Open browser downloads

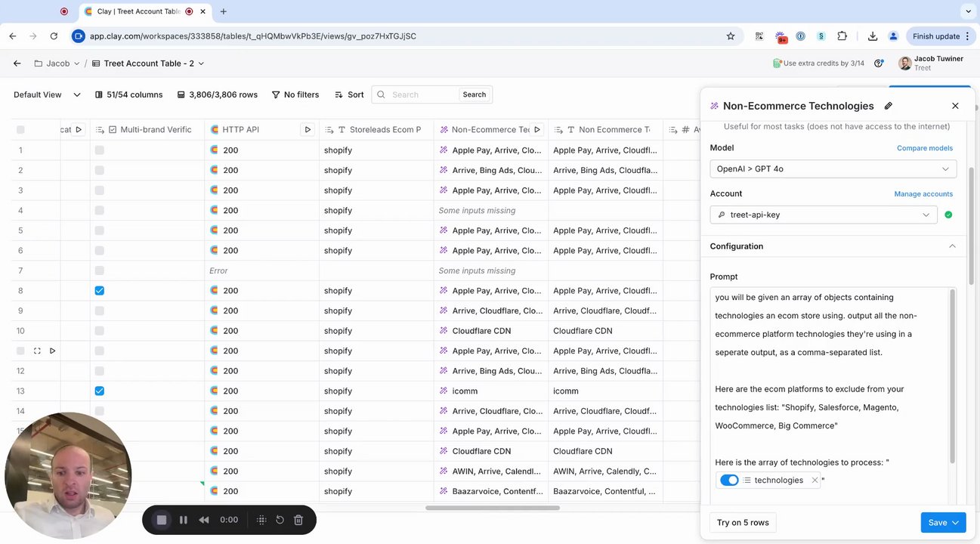873,36
